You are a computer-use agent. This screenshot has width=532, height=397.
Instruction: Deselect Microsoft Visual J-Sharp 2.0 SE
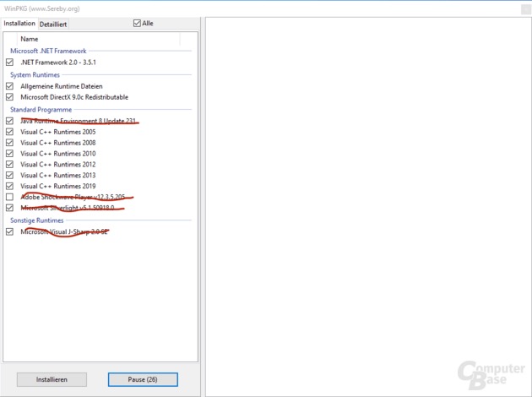pyautogui.click(x=10, y=231)
